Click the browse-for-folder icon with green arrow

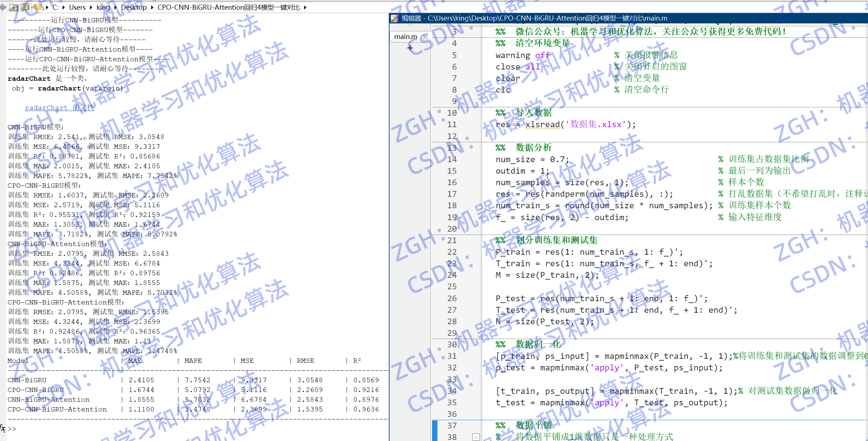[25, 7]
